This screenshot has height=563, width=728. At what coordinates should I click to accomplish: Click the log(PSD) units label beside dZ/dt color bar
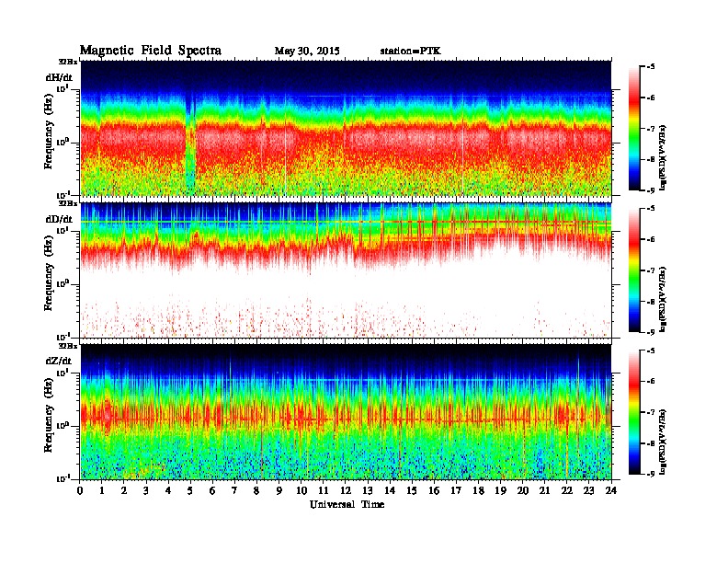pyautogui.click(x=663, y=442)
